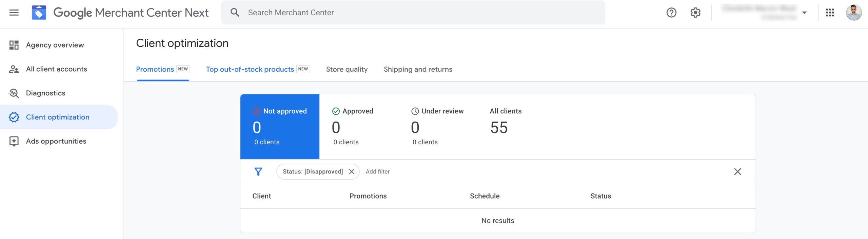Open Ads opportunities page
The height and width of the screenshot is (239, 868).
click(x=59, y=141)
